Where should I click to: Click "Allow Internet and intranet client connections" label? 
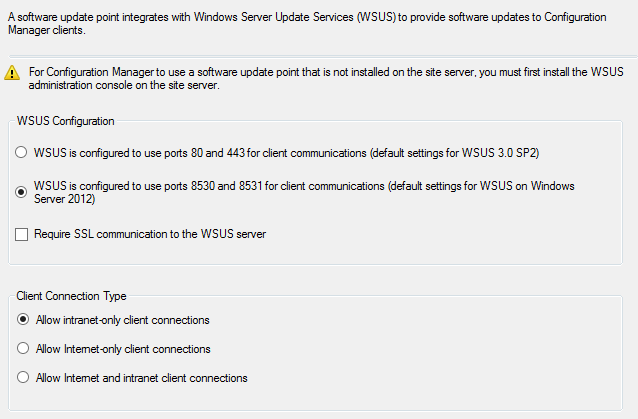click(x=141, y=378)
